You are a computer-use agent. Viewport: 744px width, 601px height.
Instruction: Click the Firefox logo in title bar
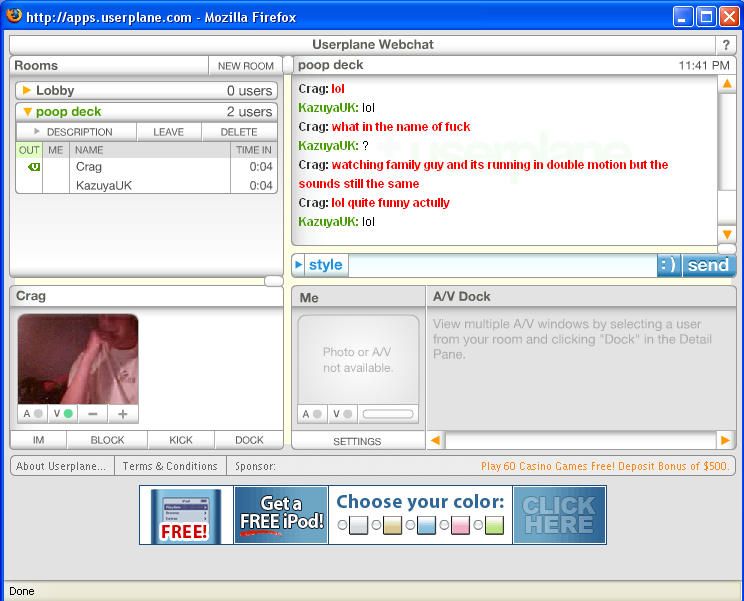click(x=14, y=15)
